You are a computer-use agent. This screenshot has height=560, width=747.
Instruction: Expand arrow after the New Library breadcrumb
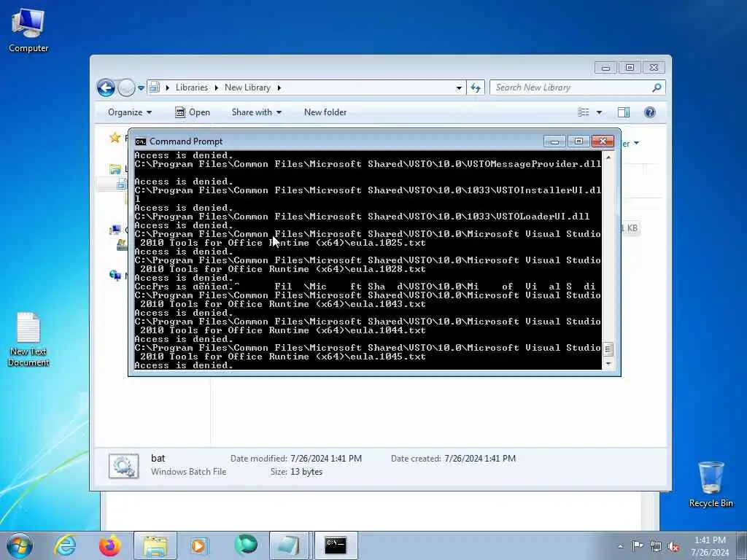[279, 87]
